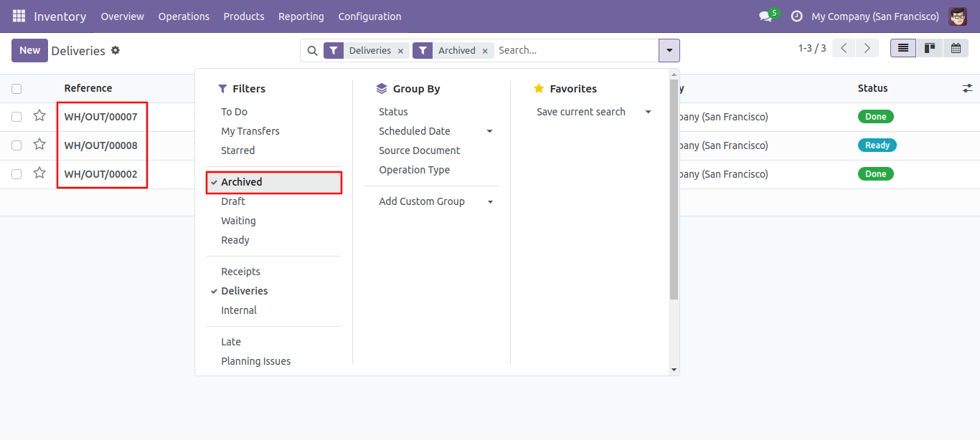Tick the select-all header checkbox

click(17, 89)
